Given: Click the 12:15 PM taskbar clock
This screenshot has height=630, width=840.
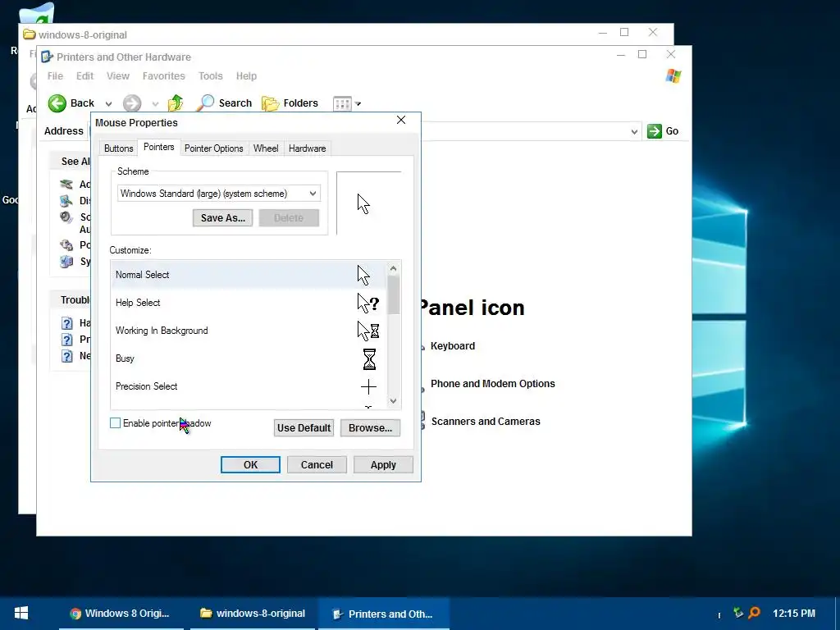Looking at the screenshot, I should click(794, 614).
